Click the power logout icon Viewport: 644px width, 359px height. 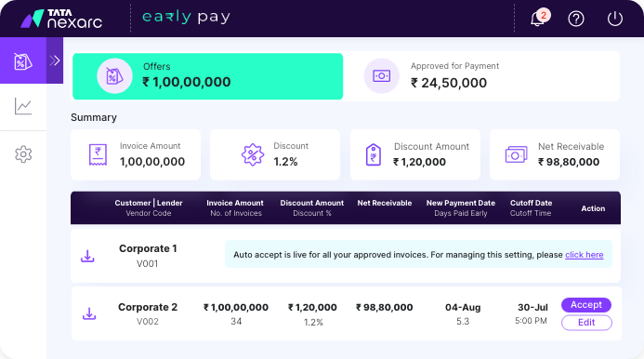tap(615, 19)
